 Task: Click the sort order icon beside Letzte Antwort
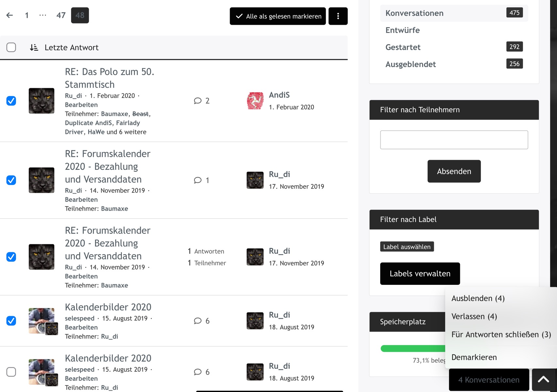click(x=34, y=48)
